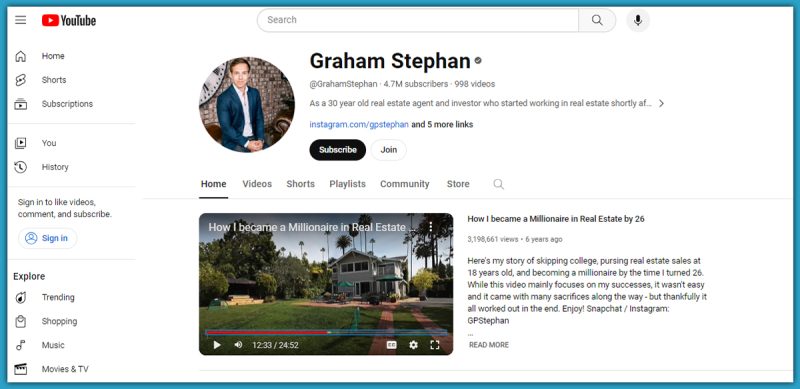Open the Playlists tab
The height and width of the screenshot is (389, 800).
(347, 184)
